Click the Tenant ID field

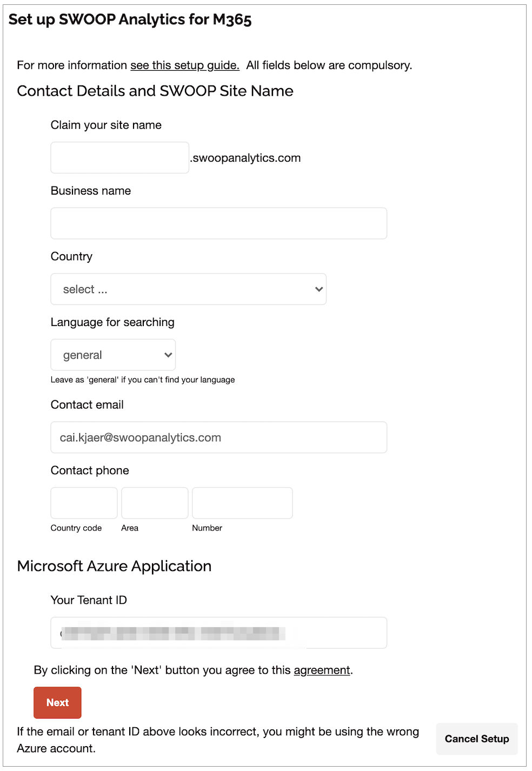coord(219,633)
